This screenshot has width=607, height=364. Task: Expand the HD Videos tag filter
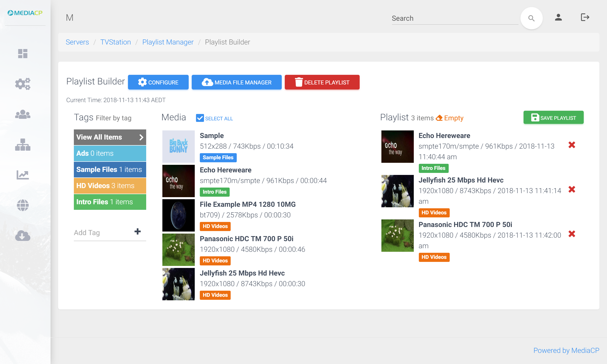point(110,186)
